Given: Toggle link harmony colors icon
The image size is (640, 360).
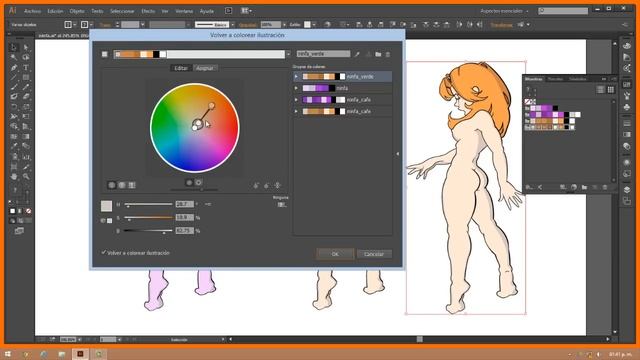Looking at the screenshot, I should [278, 185].
